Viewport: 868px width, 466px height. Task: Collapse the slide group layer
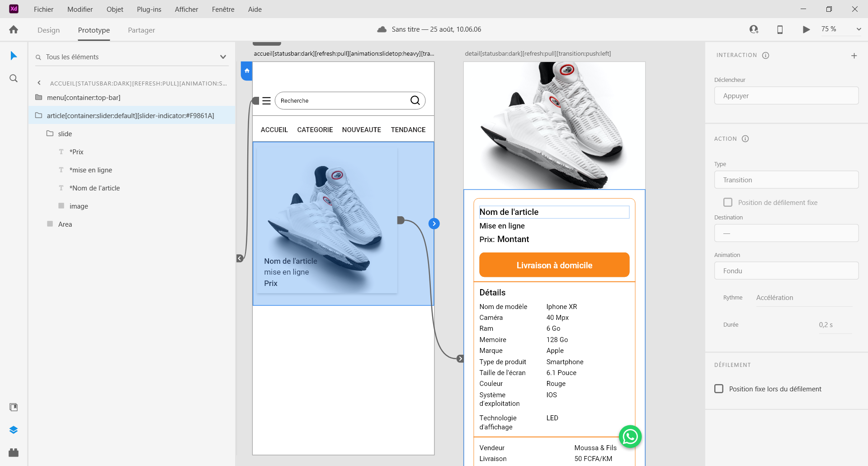click(50, 133)
